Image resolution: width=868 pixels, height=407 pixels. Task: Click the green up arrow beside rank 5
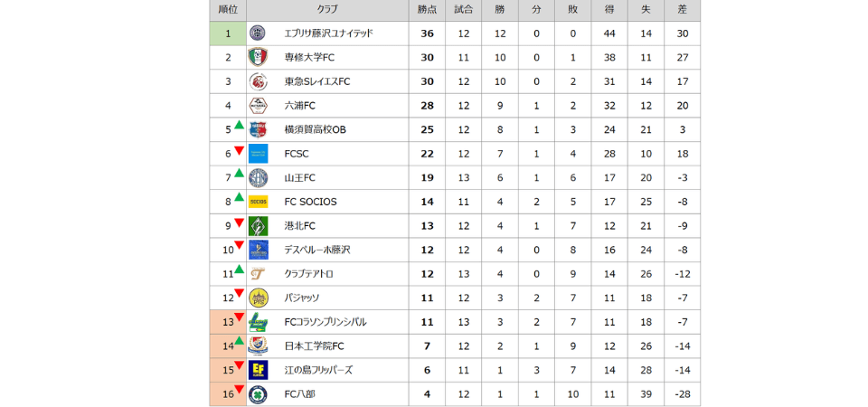(239, 126)
